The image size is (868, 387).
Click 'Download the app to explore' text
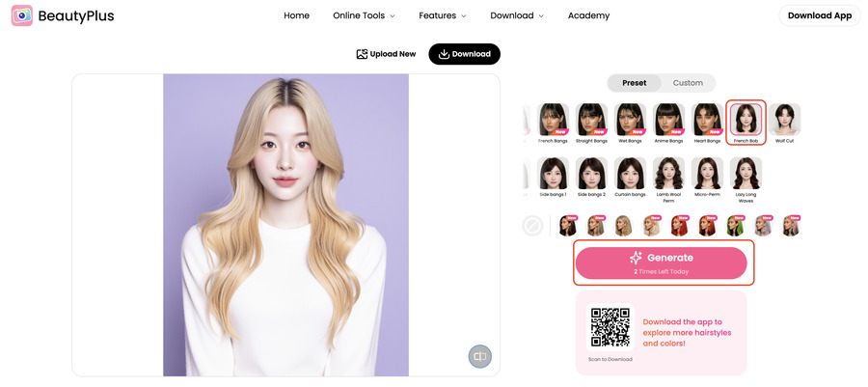pos(687,333)
